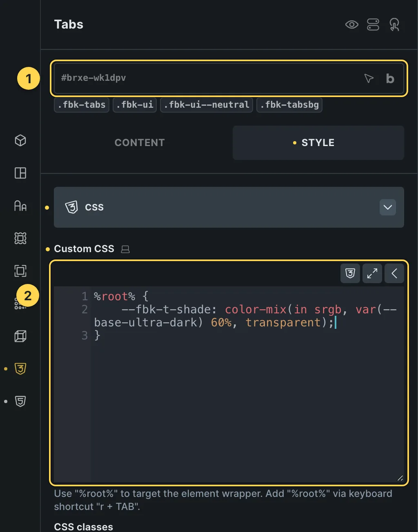Click the %root% selector on line 1

click(x=115, y=296)
